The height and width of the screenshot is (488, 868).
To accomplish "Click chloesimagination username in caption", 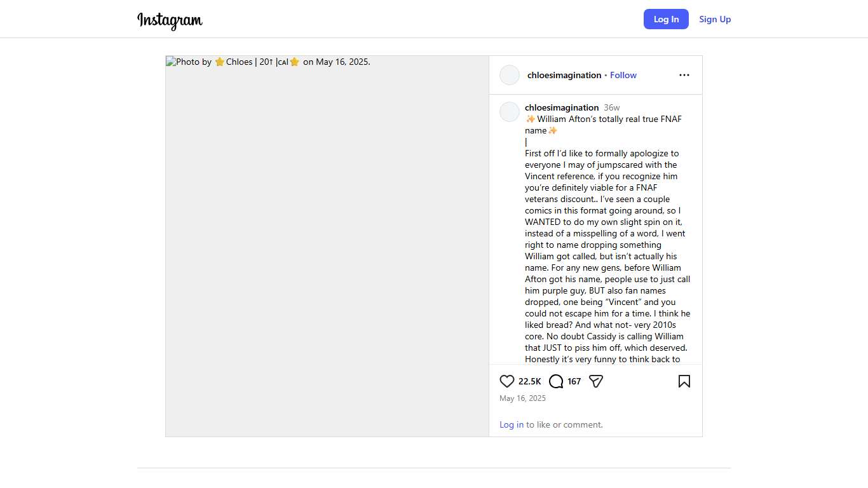I will tap(561, 107).
